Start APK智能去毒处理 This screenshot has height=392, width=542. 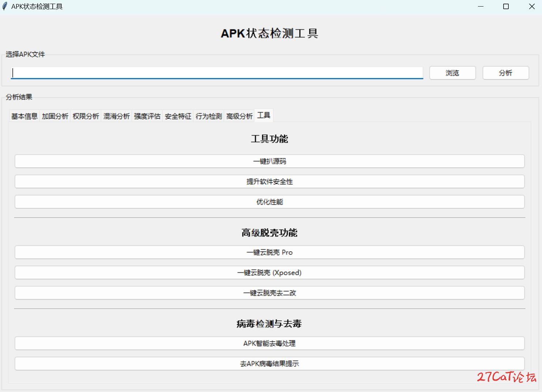270,343
